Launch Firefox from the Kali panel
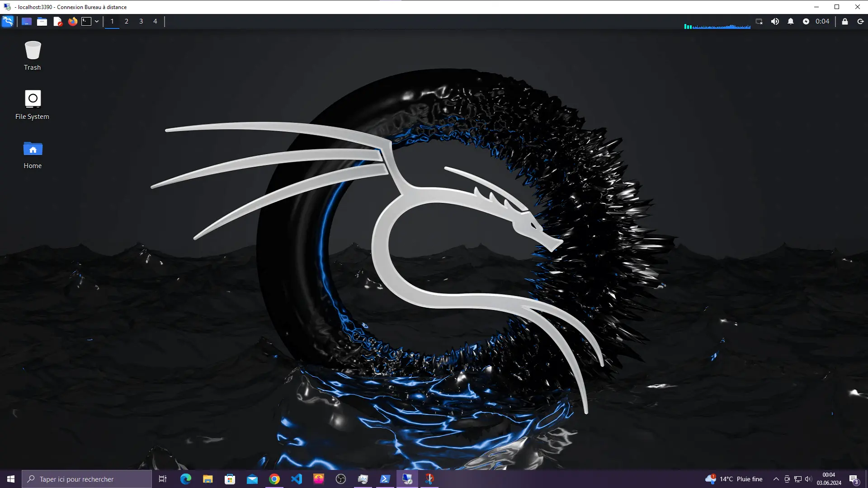This screenshot has height=488, width=868. coord(72,21)
